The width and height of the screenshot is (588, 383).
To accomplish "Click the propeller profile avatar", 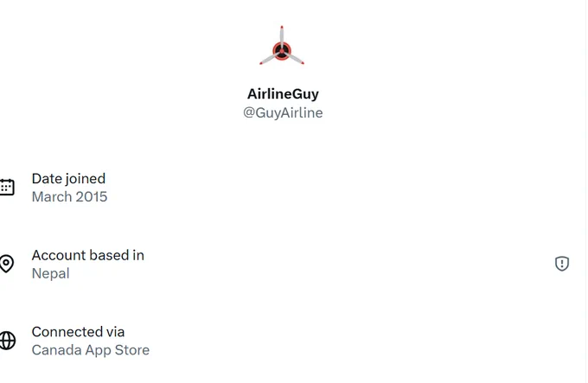I will pos(282,45).
